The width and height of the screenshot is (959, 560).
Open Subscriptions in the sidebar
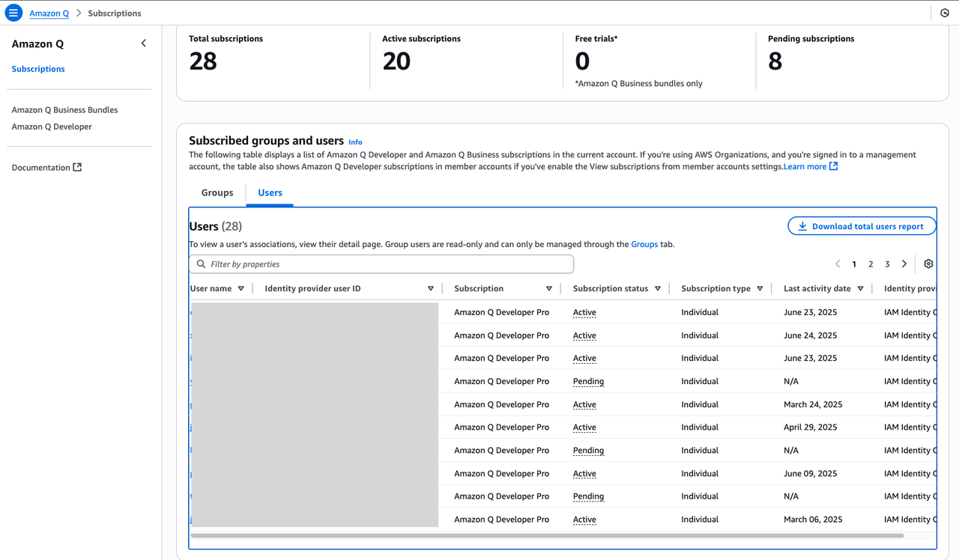point(38,69)
